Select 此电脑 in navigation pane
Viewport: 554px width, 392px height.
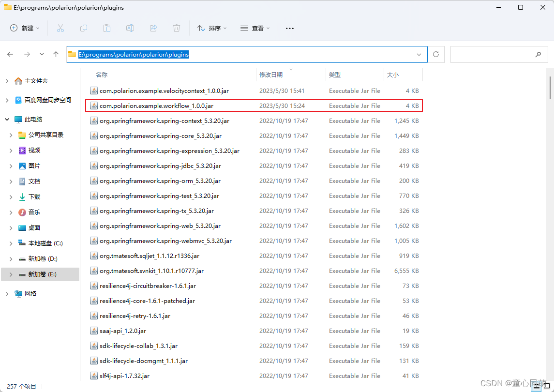click(x=33, y=120)
